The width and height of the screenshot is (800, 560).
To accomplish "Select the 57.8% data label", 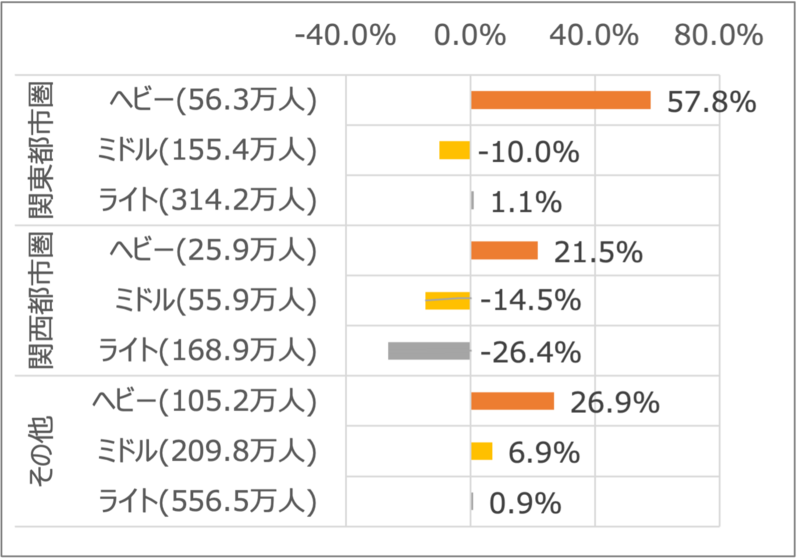I will click(x=711, y=101).
